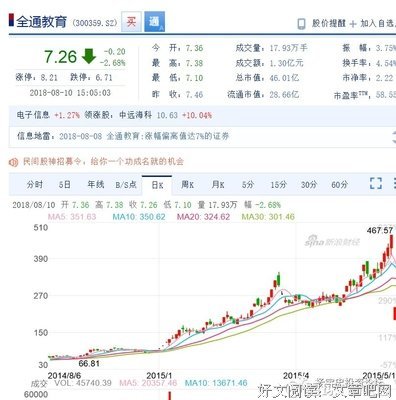Click the 流通市值 28.66亿 value
The height and width of the screenshot is (400, 396).
[284, 95]
